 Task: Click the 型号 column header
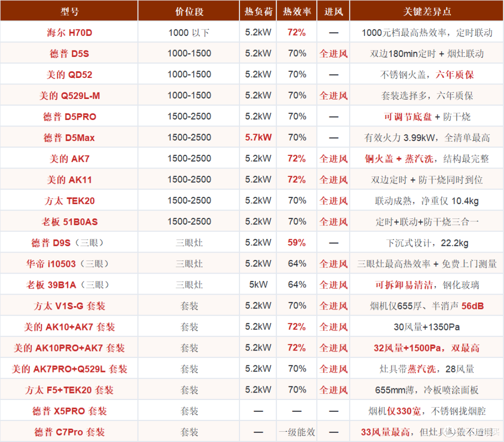(70, 12)
